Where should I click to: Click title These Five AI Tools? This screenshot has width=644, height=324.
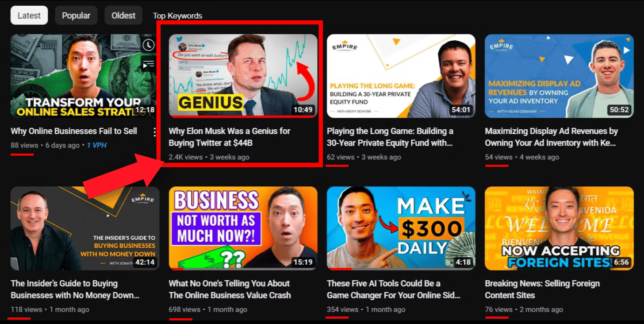[x=394, y=289]
